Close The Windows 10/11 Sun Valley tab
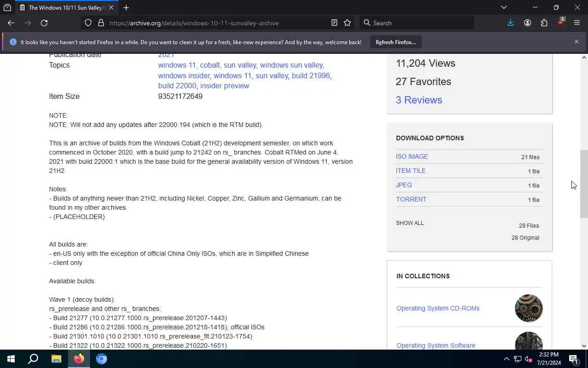The width and height of the screenshot is (588, 368). tap(111, 7)
